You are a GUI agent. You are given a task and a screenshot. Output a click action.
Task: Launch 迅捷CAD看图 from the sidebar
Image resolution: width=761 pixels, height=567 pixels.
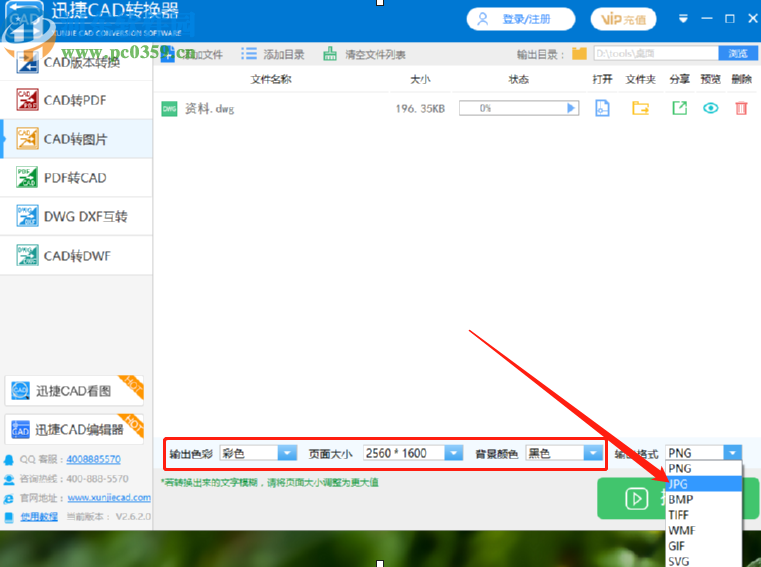click(74, 390)
